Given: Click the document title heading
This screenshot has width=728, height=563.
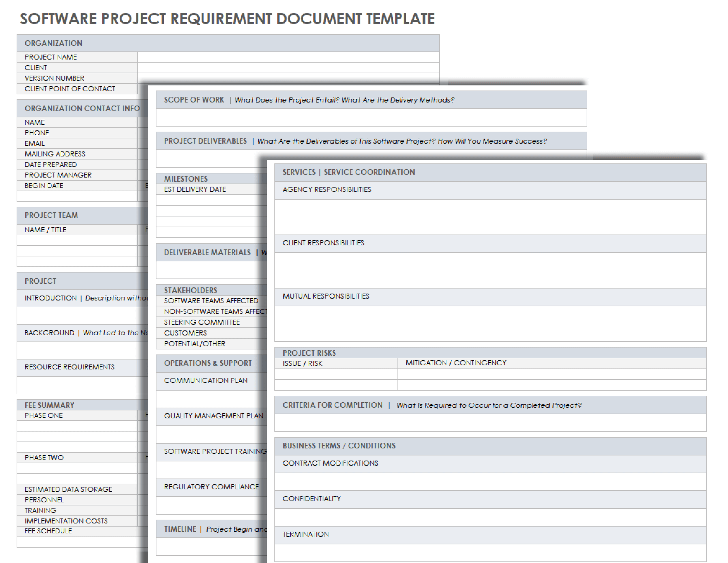Looking at the screenshot, I should point(227,19).
